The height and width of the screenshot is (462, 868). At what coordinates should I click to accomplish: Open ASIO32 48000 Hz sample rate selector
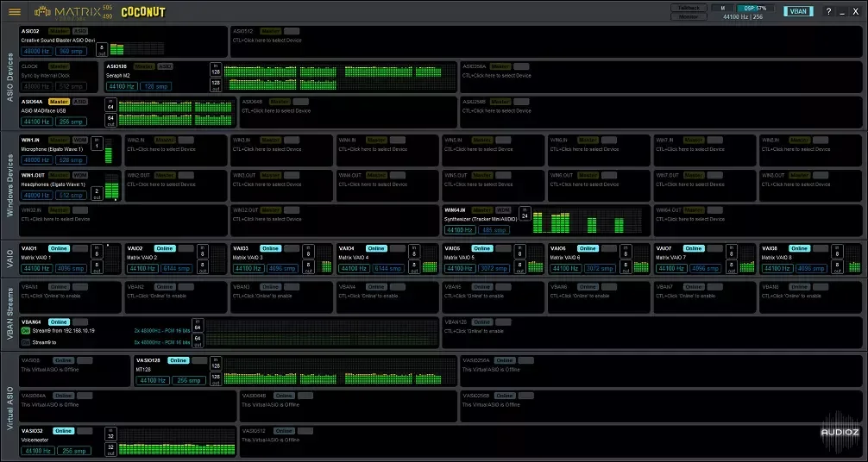[x=37, y=51]
